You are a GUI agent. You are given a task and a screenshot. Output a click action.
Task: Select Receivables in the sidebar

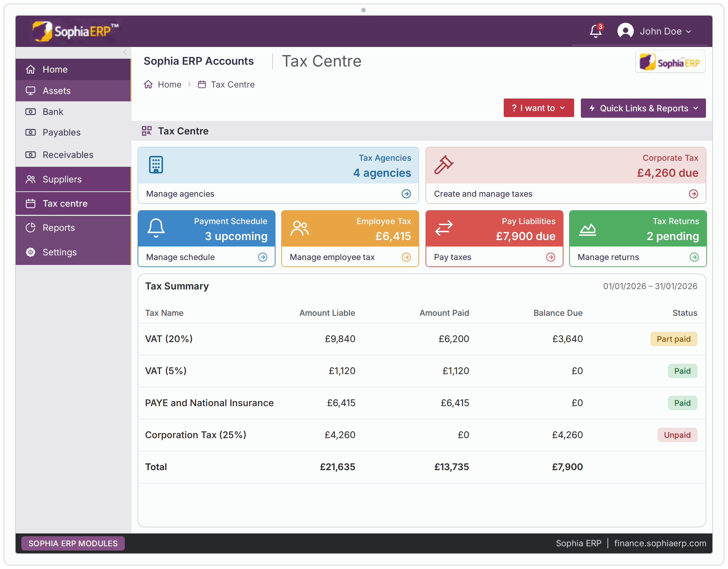coord(73,155)
